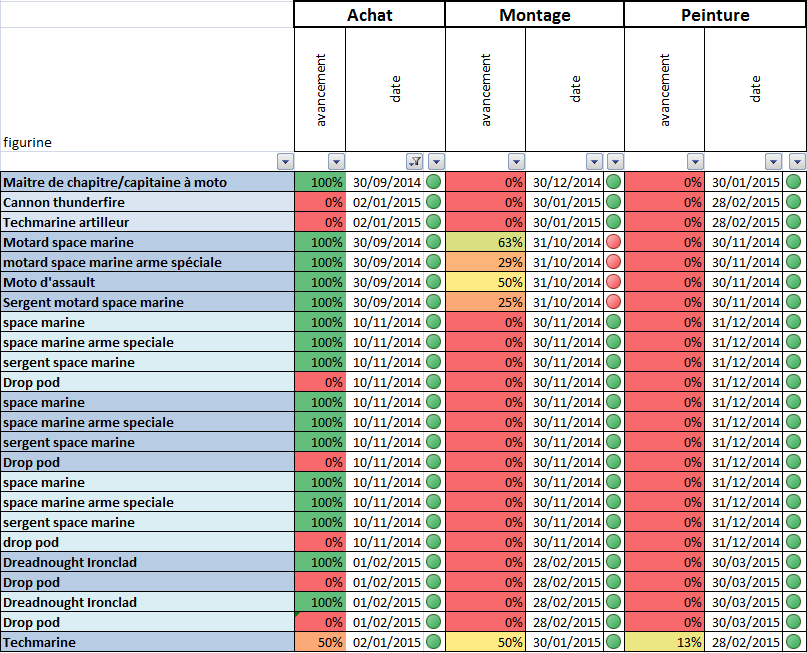
Task: Select the figurine header cell
Action: pos(147,90)
